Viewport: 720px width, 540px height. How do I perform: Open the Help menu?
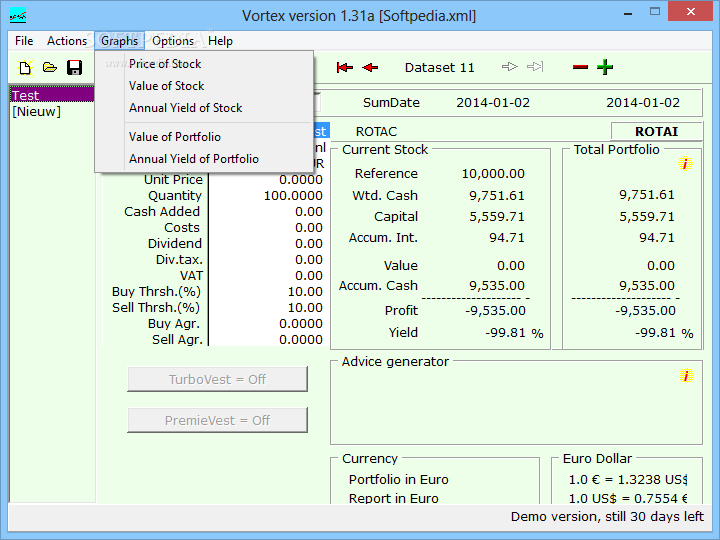coord(220,41)
